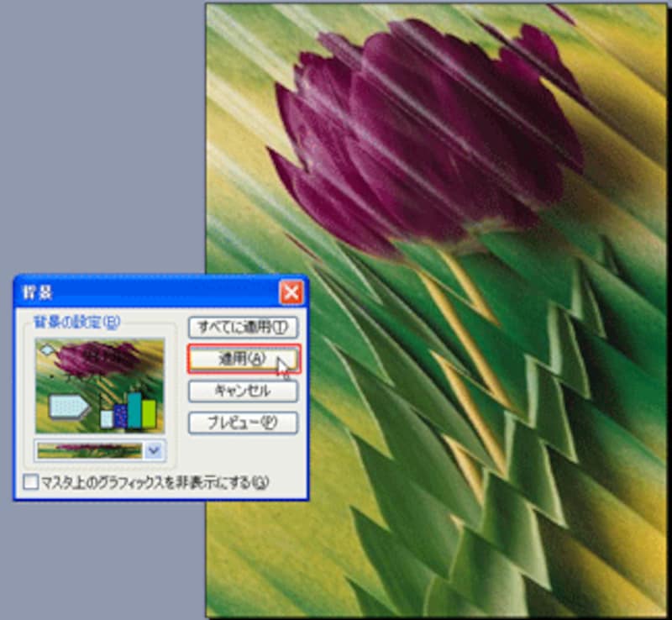
Task: Open the background fill dropdown arrow
Action: [153, 450]
